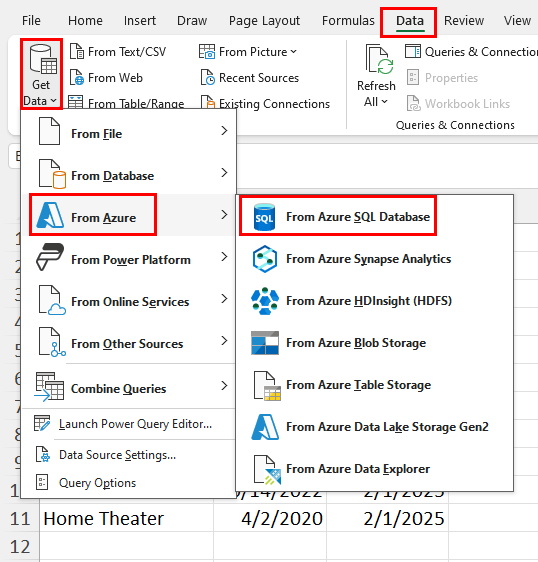Expand the From Other Sources submenu arrow
The width and height of the screenshot is (538, 562).
224,340
